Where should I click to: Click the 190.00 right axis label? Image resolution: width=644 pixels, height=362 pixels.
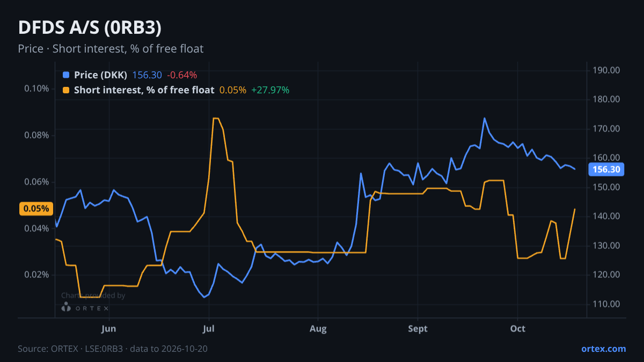click(606, 70)
